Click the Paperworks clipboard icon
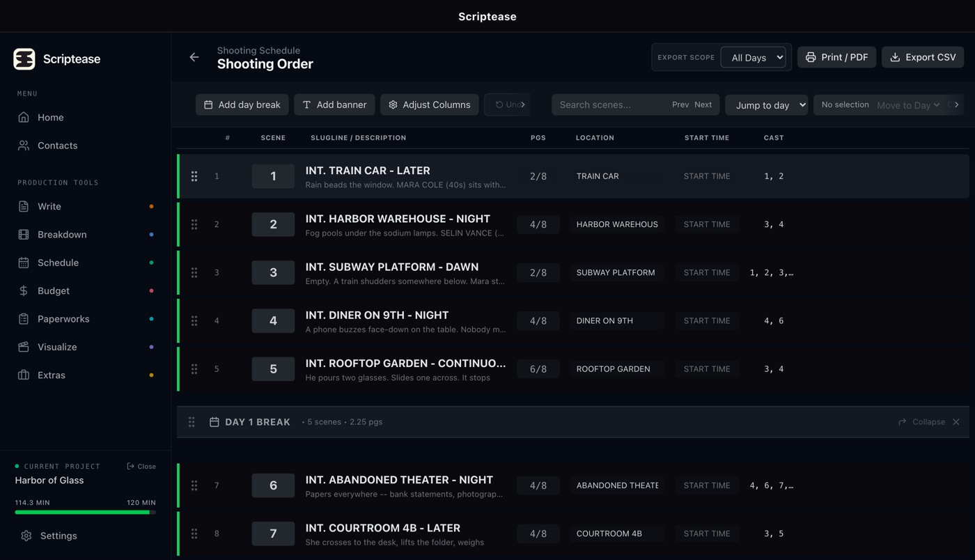Image resolution: width=975 pixels, height=560 pixels. pos(24,319)
